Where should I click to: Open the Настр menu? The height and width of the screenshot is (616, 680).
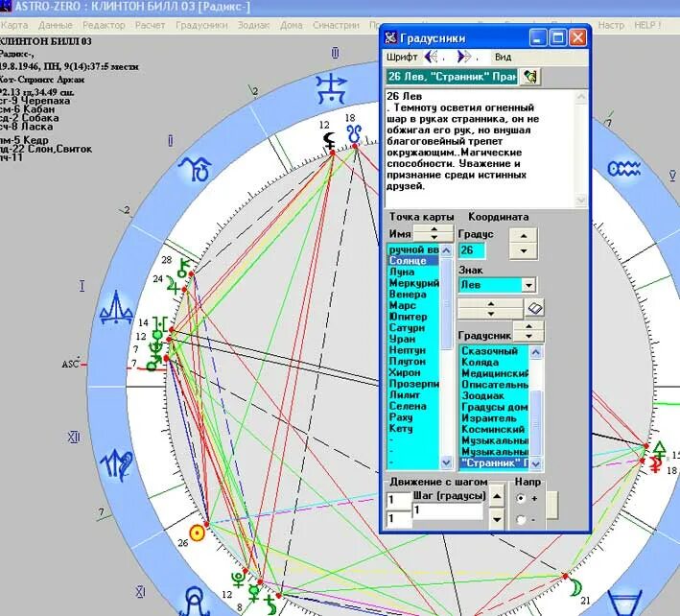click(611, 25)
